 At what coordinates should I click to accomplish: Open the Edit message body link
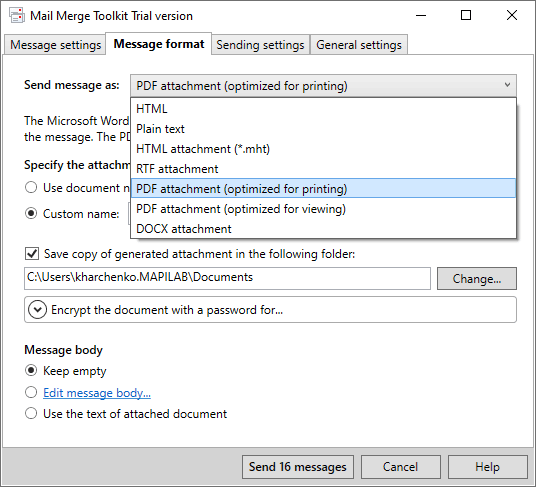click(x=97, y=393)
